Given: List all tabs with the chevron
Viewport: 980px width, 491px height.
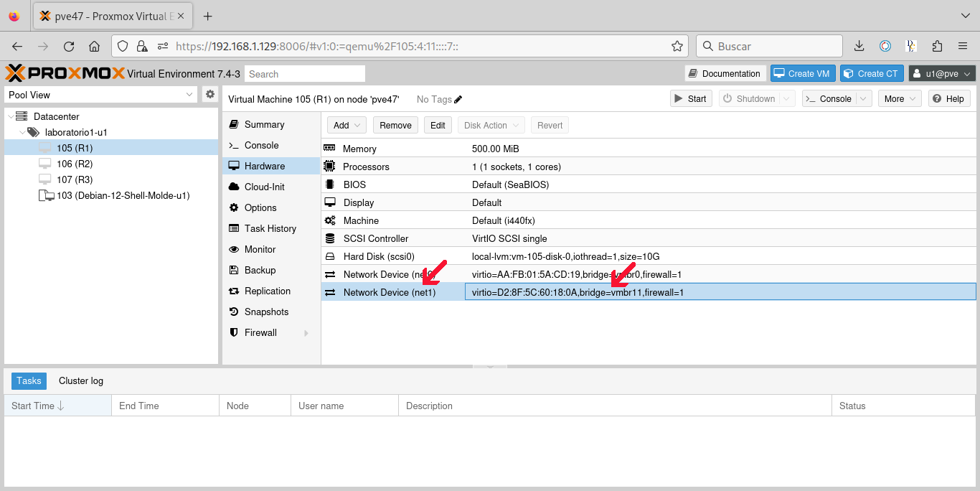Looking at the screenshot, I should coord(965,16).
